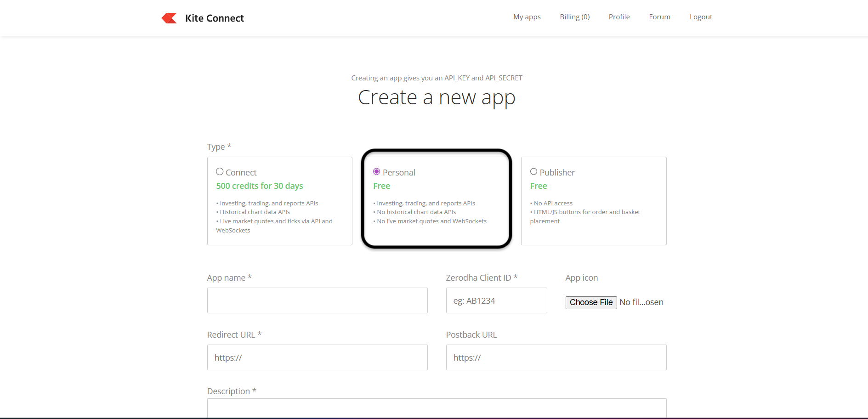Select the Publisher app type radio
The width and height of the screenshot is (868, 419).
(x=533, y=172)
